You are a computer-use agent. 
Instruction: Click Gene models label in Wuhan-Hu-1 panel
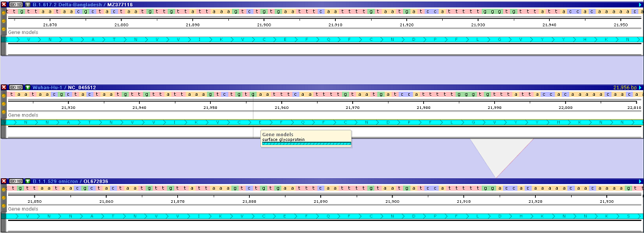click(23, 115)
